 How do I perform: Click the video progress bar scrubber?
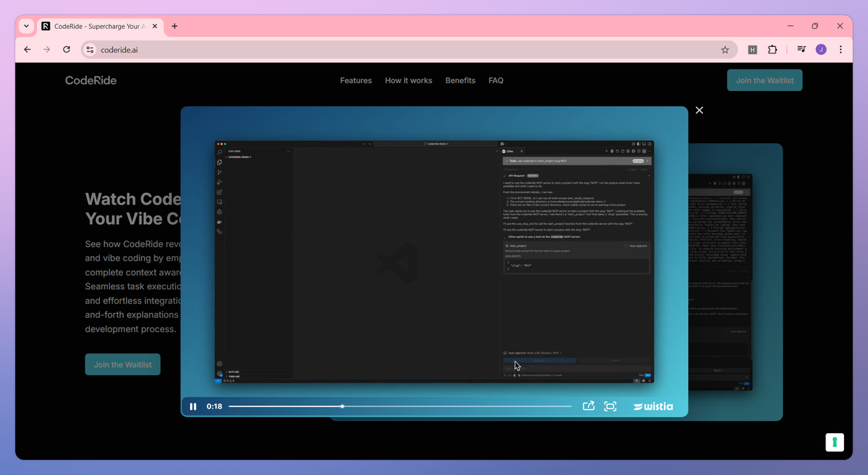click(x=342, y=406)
